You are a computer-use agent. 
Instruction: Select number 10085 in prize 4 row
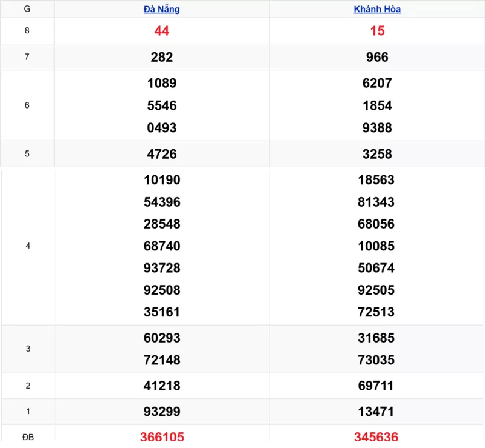point(377,246)
